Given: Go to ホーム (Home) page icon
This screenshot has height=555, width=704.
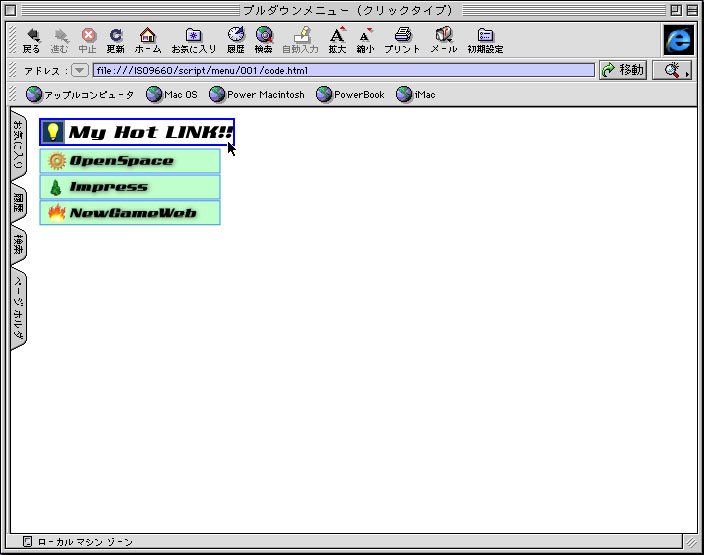Looking at the screenshot, I should (x=147, y=38).
